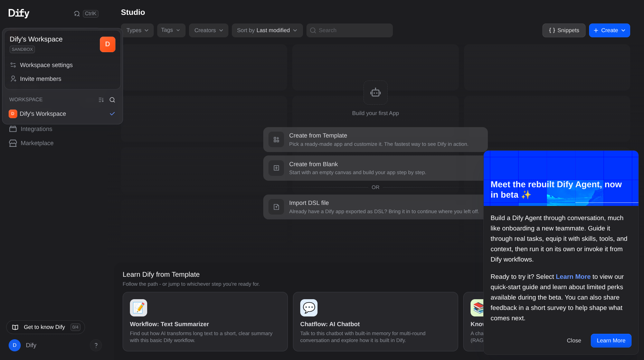Open the Create dropdown button

pyautogui.click(x=609, y=30)
